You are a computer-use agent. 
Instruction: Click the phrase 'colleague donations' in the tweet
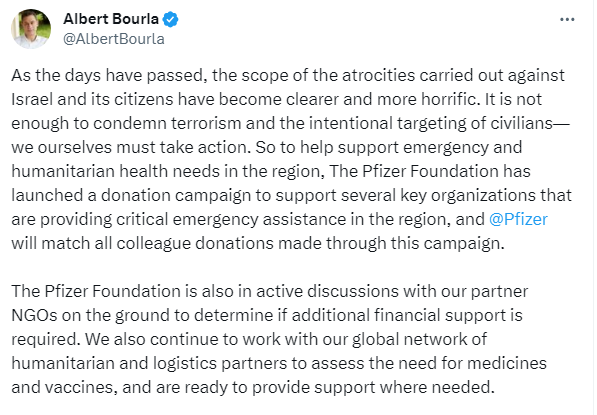pos(195,244)
